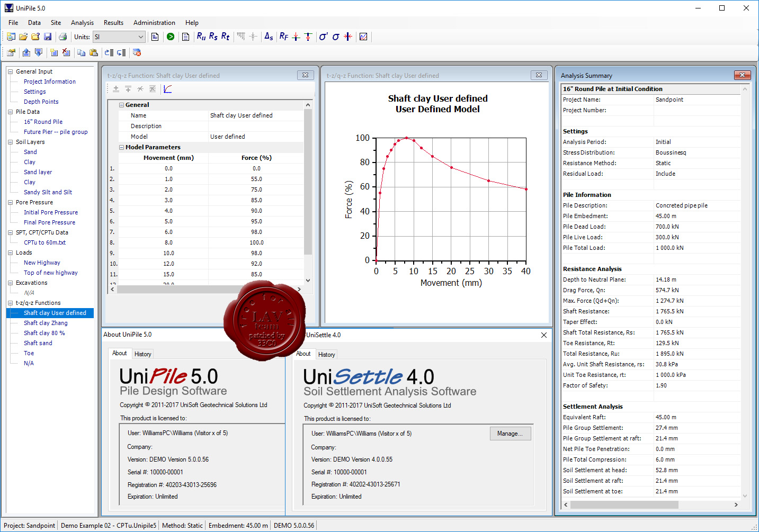This screenshot has width=759, height=532.
Task: Click the Rs shaft resistance icon
Action: click(213, 37)
